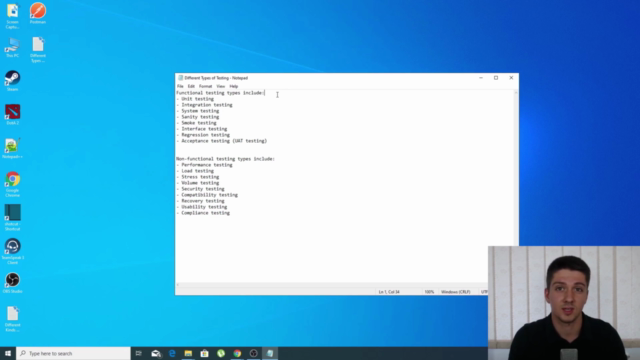Click the 'Interface testing' line

[202, 129]
